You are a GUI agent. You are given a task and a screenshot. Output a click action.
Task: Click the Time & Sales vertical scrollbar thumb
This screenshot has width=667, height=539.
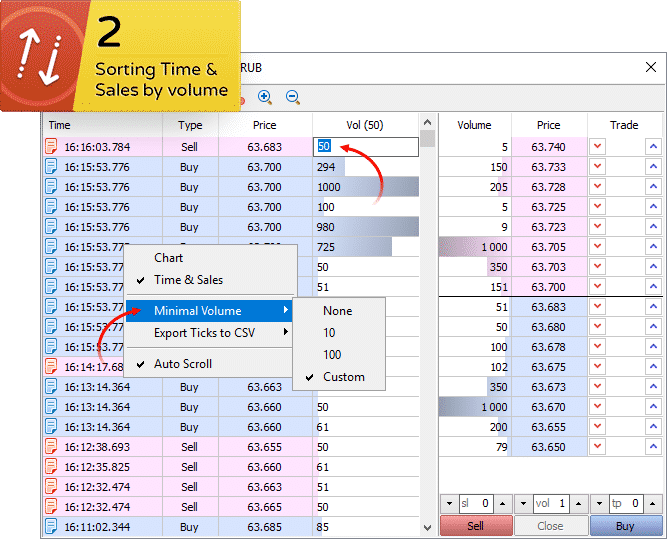point(428,138)
